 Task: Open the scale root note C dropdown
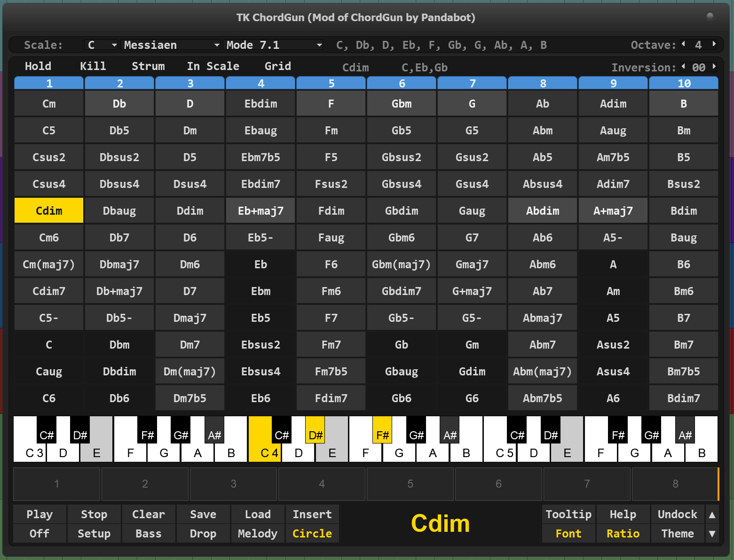coord(102,45)
